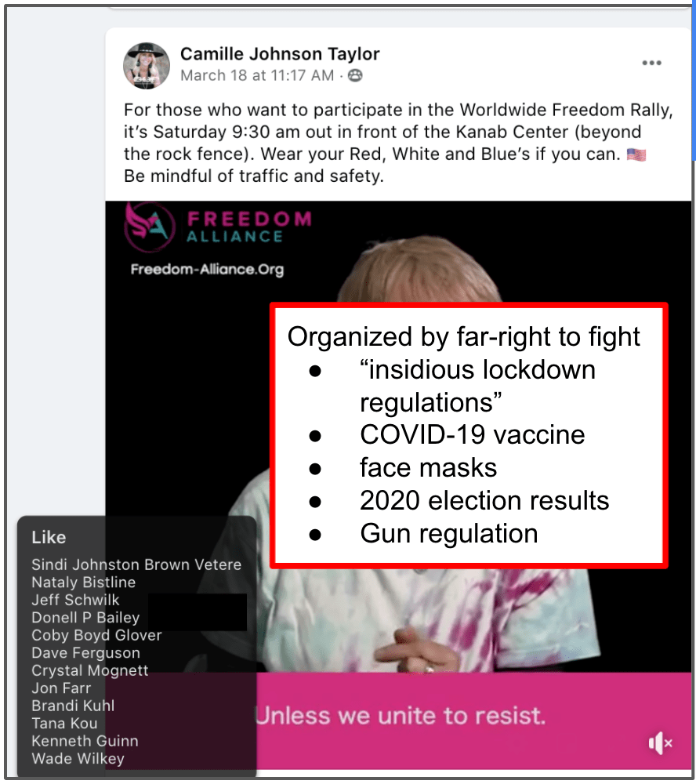
Task: Select Sindi Johnston Brown Vetere in likes
Action: 136,564
